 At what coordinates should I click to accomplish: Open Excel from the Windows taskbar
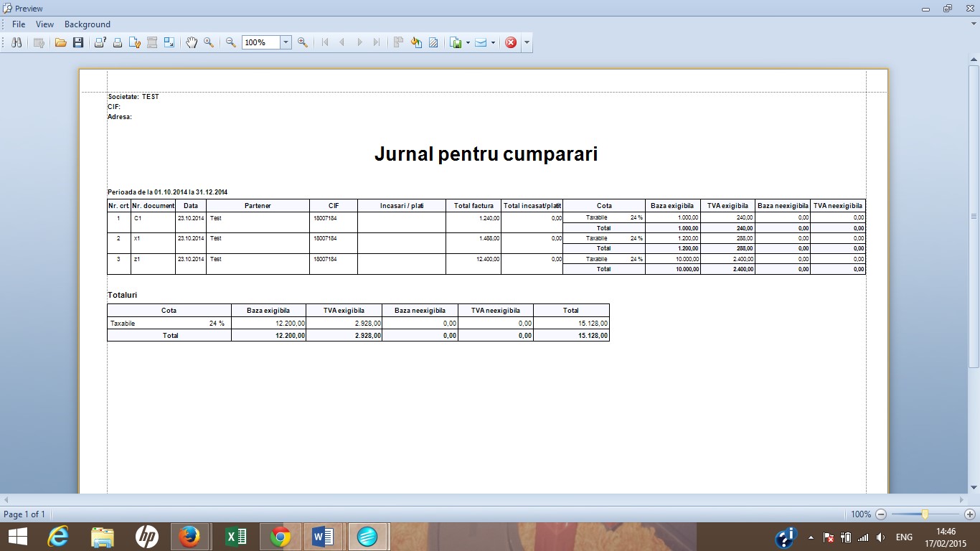[235, 537]
